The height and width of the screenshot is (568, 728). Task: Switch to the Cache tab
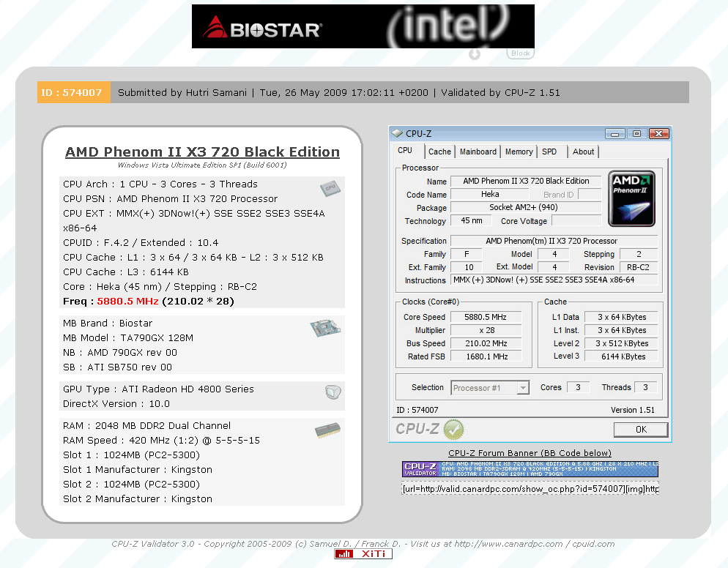(439, 152)
